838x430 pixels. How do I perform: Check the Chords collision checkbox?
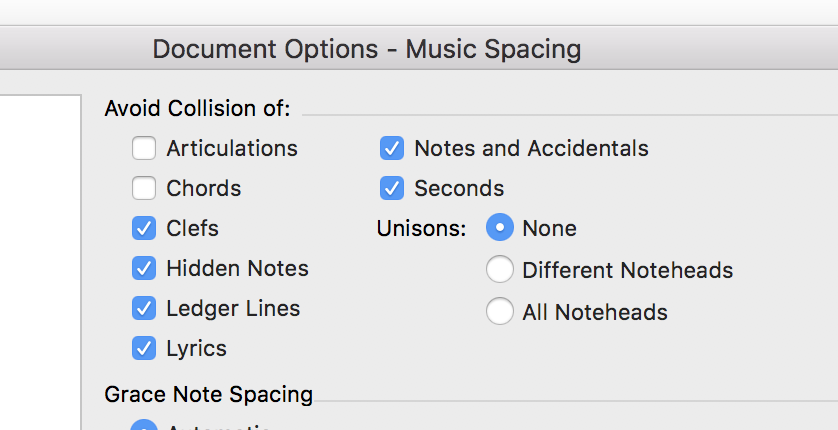point(144,188)
